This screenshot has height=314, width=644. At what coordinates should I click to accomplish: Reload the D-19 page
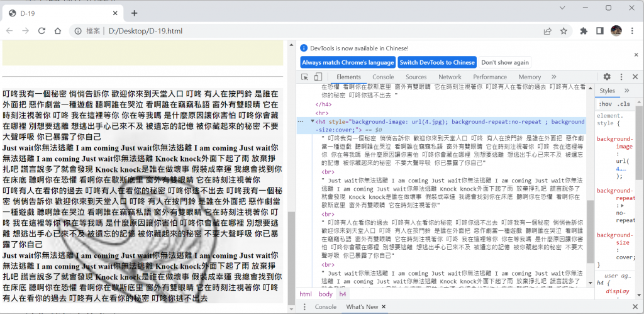click(42, 31)
